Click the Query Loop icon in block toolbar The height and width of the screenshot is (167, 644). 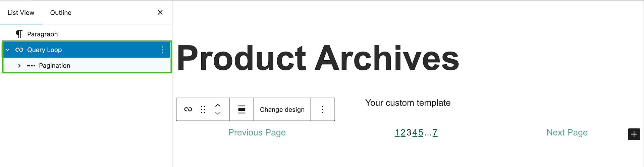point(188,109)
